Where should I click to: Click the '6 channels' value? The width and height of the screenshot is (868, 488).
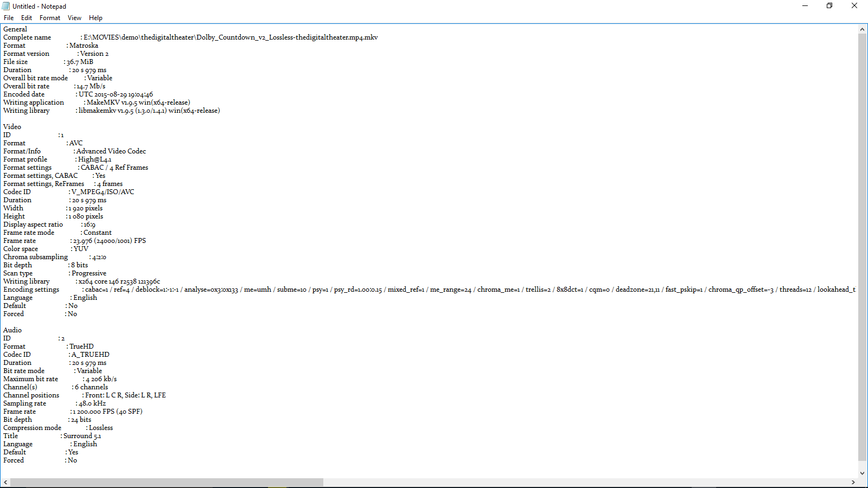point(91,387)
